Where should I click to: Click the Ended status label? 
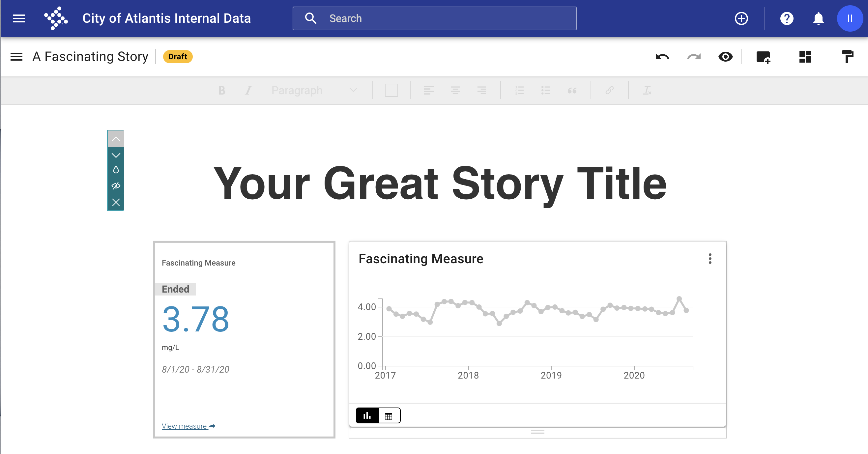point(175,289)
